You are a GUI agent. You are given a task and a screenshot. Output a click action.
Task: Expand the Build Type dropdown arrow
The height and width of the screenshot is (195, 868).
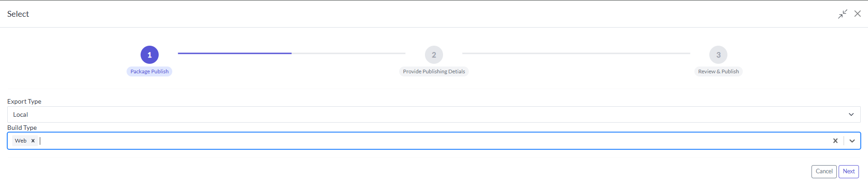pos(852,141)
